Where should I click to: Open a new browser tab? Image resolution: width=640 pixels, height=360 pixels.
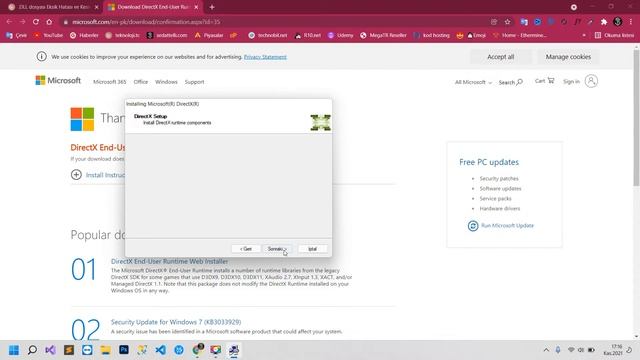pos(212,7)
